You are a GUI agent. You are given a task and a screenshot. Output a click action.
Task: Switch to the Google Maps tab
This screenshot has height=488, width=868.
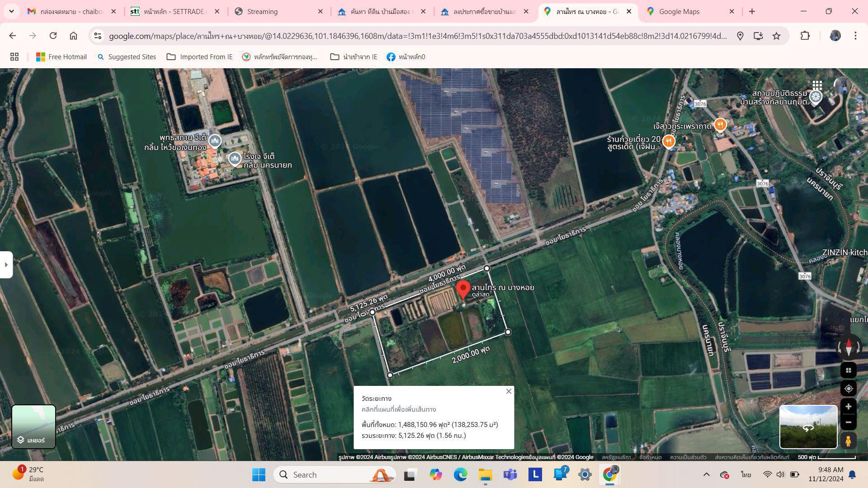(x=679, y=11)
